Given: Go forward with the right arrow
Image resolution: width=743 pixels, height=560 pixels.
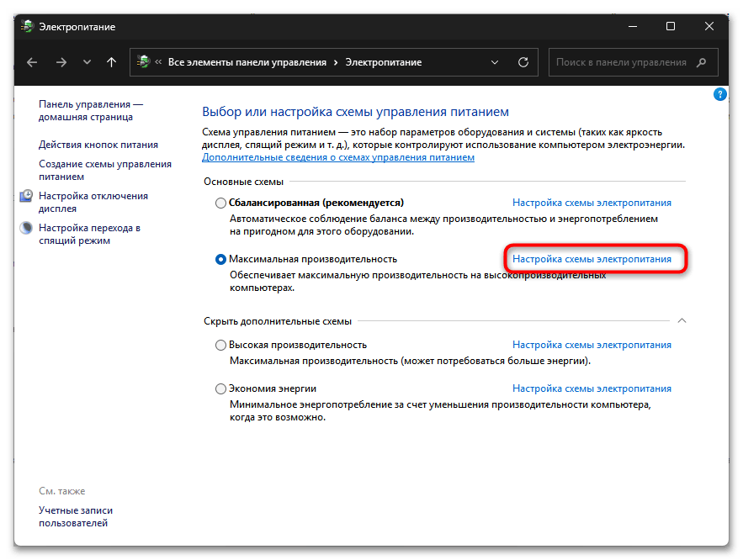Looking at the screenshot, I should point(61,62).
